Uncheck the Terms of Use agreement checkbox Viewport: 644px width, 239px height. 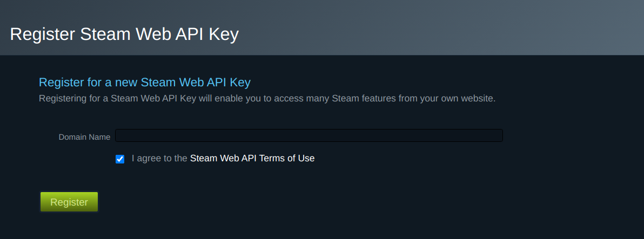[120, 159]
